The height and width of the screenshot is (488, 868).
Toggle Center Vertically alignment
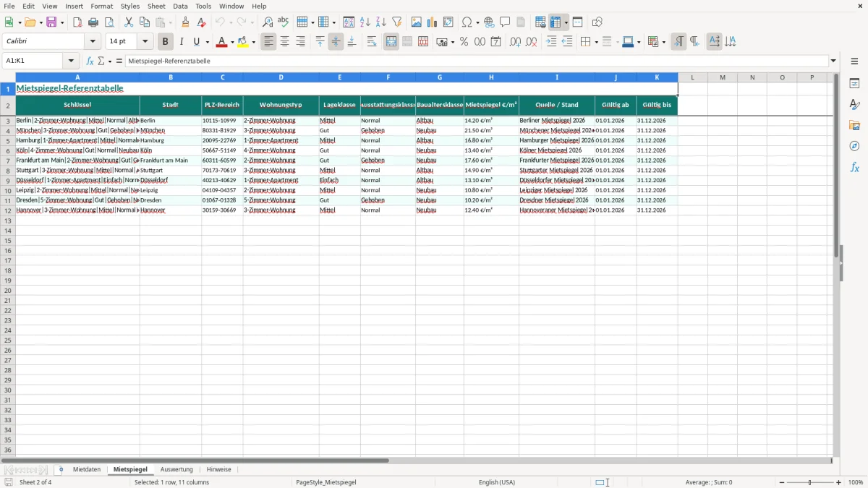point(336,42)
